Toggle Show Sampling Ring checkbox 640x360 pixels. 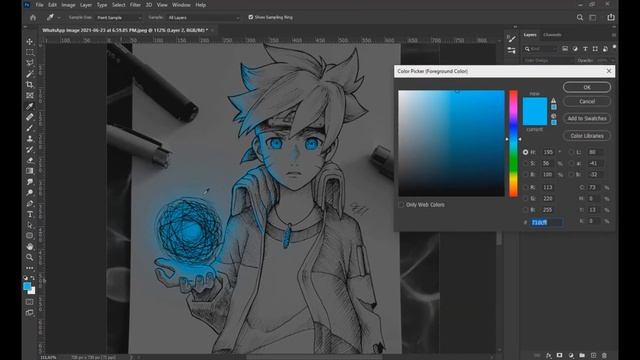[251, 17]
